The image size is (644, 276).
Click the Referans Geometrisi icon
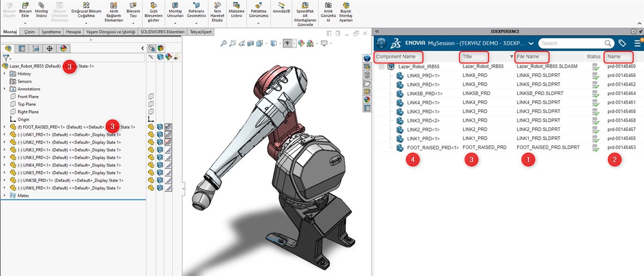point(197,5)
